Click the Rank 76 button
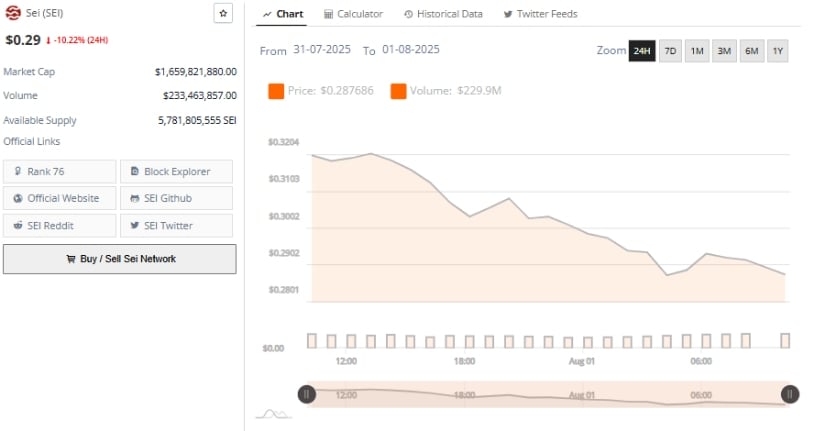This screenshot has width=825, height=431. tap(59, 172)
